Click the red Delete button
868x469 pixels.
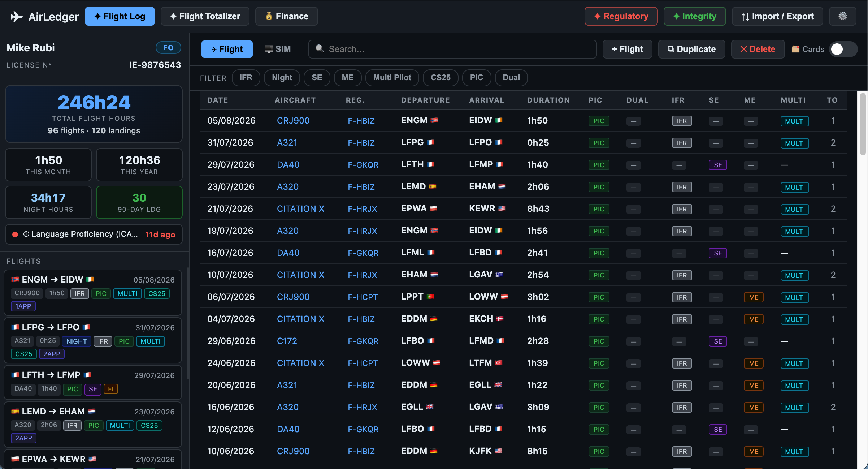pyautogui.click(x=758, y=49)
